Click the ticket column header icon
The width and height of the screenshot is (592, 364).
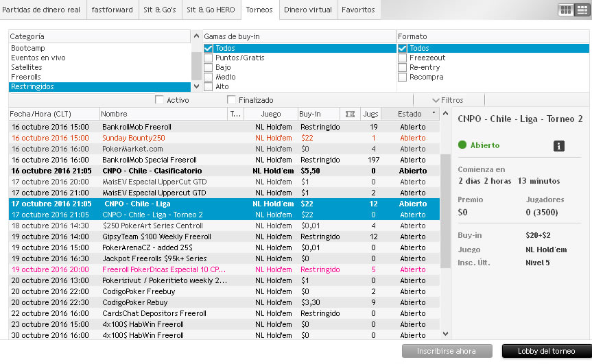coord(350,114)
